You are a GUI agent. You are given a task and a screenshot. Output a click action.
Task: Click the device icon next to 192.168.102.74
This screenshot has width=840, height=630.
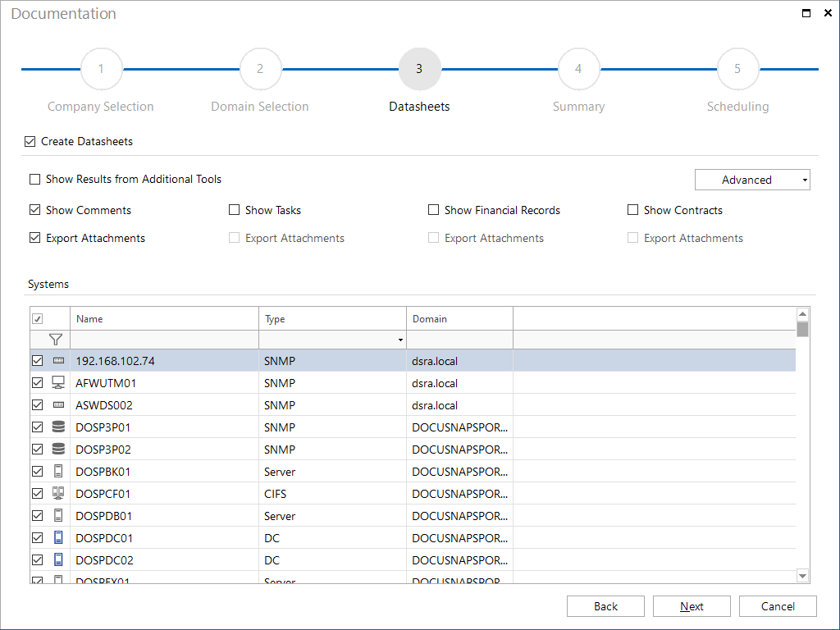point(58,361)
